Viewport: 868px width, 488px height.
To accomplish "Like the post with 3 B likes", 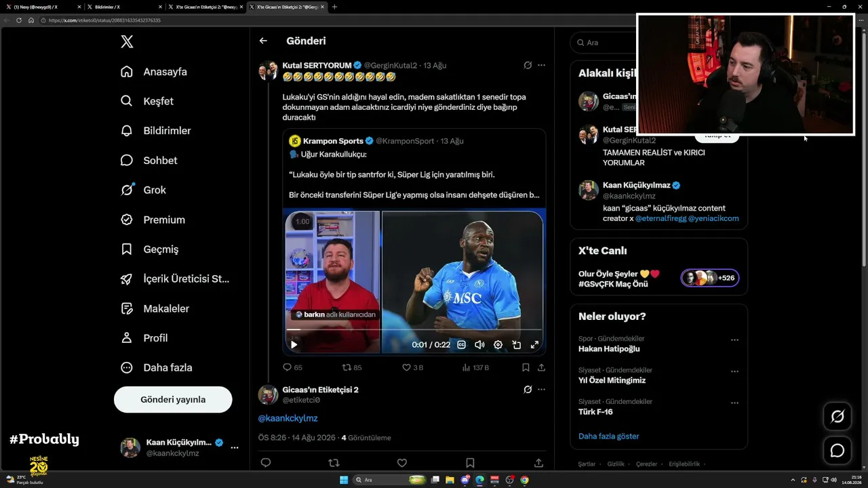I will point(413,367).
